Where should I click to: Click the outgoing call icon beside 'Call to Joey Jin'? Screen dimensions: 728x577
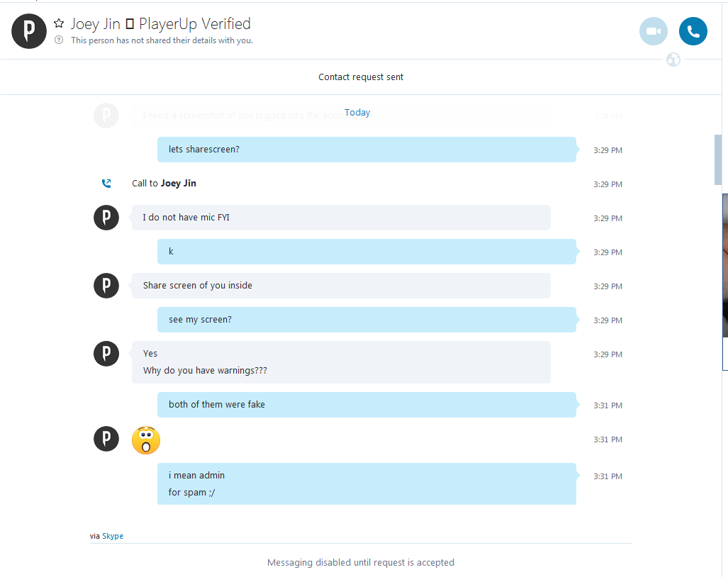[x=106, y=184]
